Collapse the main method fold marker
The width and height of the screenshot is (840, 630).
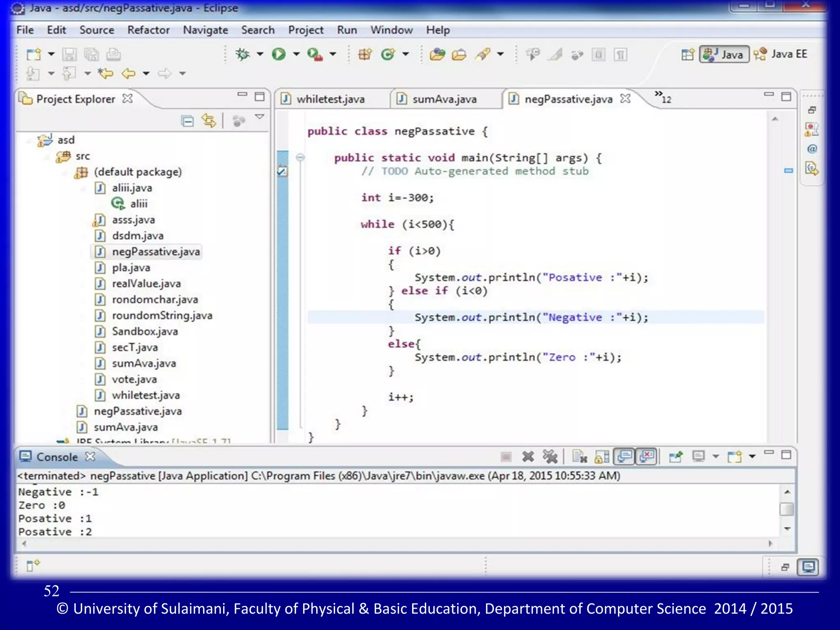(300, 157)
